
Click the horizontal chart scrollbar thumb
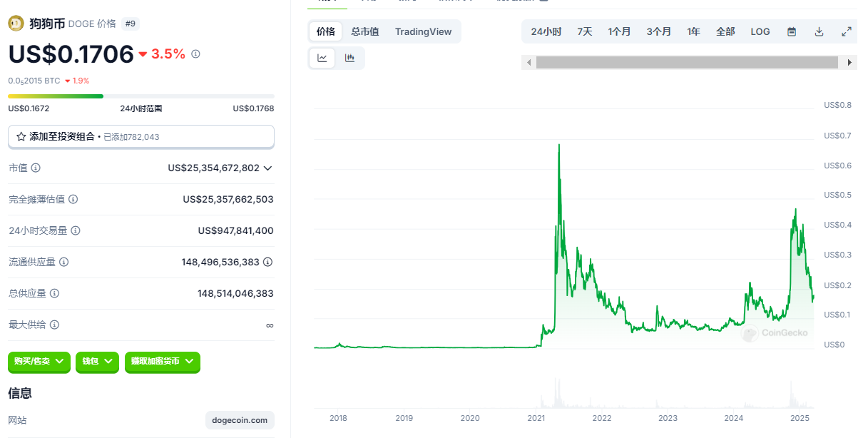[x=687, y=63]
